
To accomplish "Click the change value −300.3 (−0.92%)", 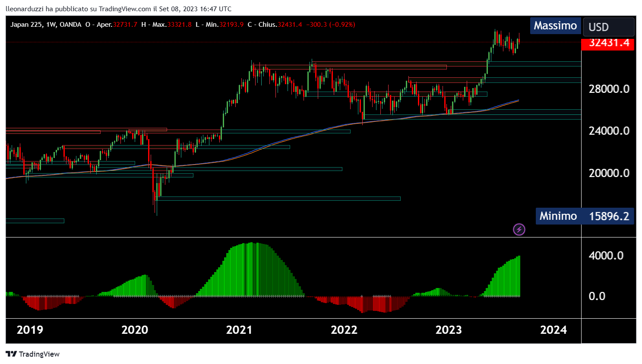I will tap(331, 25).
